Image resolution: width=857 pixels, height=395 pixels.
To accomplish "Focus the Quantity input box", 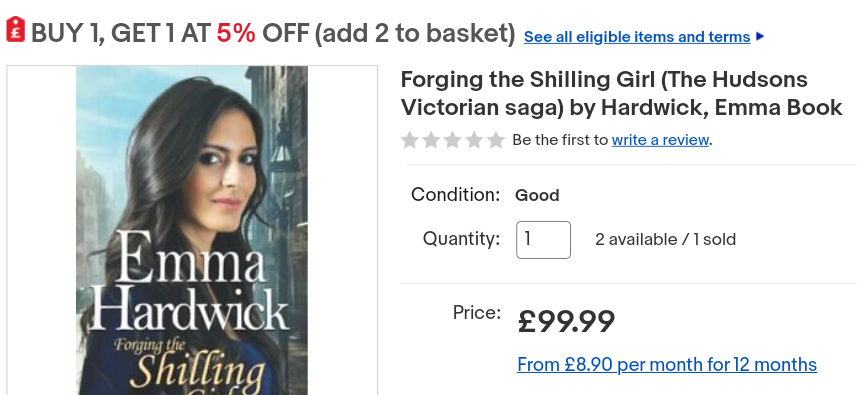I will click(x=543, y=240).
